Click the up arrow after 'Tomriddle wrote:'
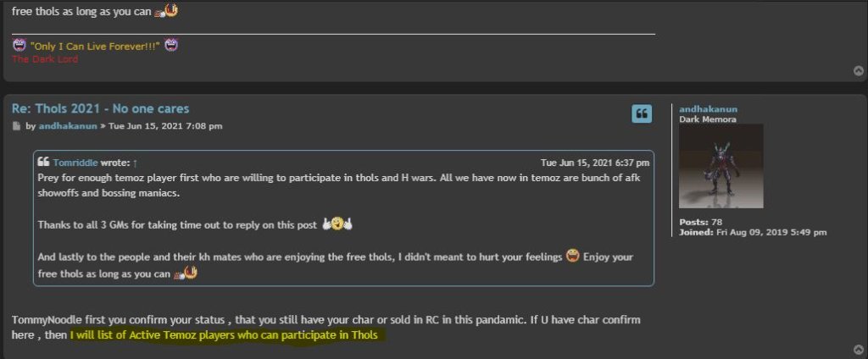This screenshot has width=868, height=359. pos(135,163)
